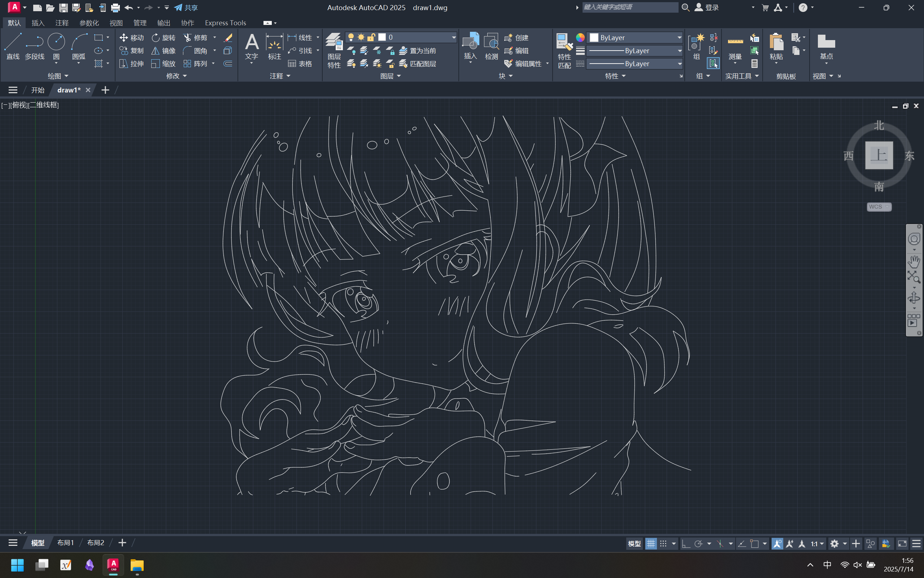
Task: Activate the 移动 (Move) command
Action: (131, 38)
